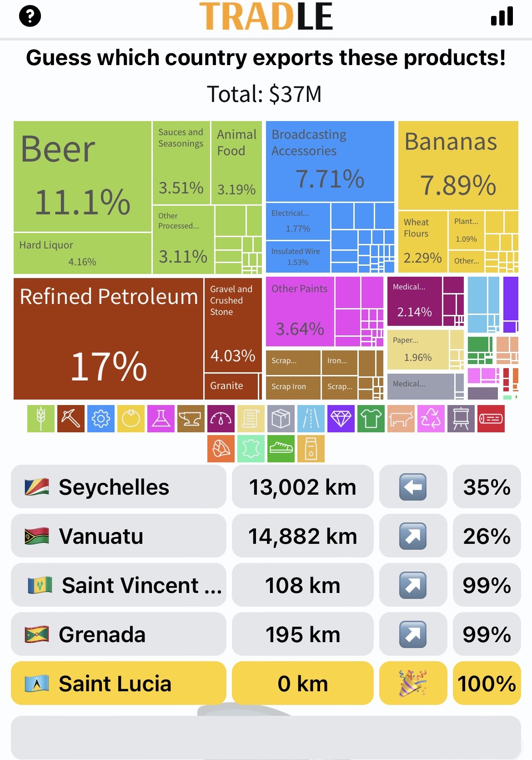Select the flask chemicals category icon
This screenshot has width=532, height=760.
point(161,418)
